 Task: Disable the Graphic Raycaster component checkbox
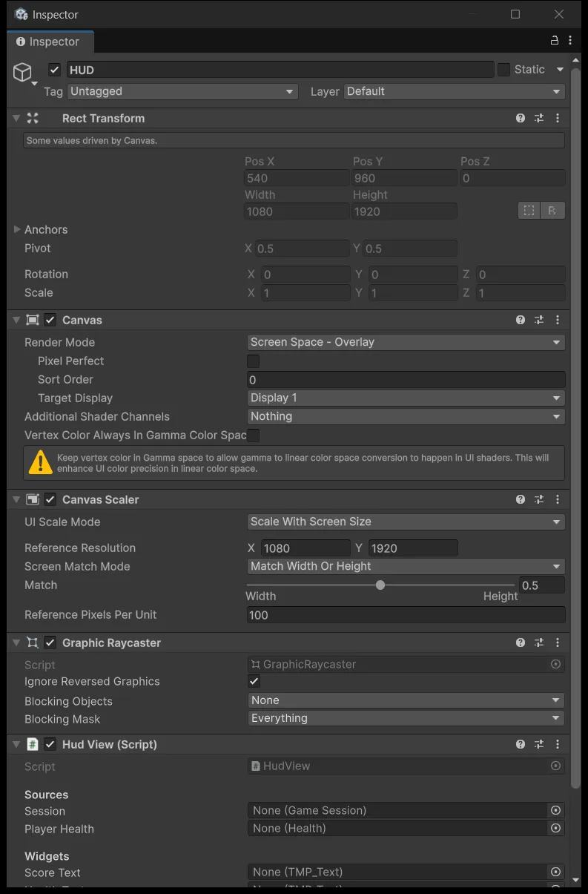tap(50, 642)
